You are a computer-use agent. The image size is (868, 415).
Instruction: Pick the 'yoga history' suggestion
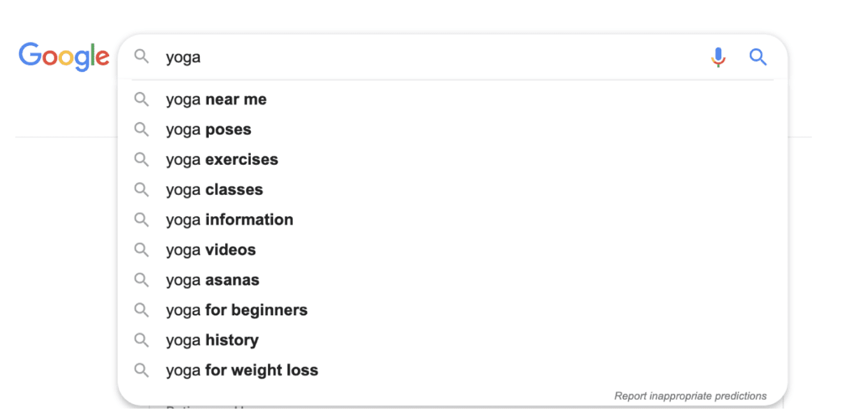click(x=453, y=340)
